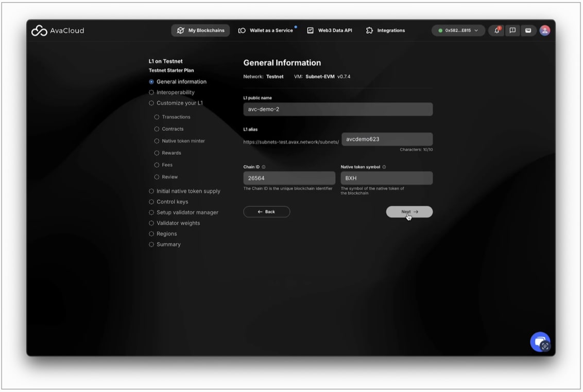Viewport: 583px width, 392px height.
Task: Click the Next button
Action: [409, 212]
